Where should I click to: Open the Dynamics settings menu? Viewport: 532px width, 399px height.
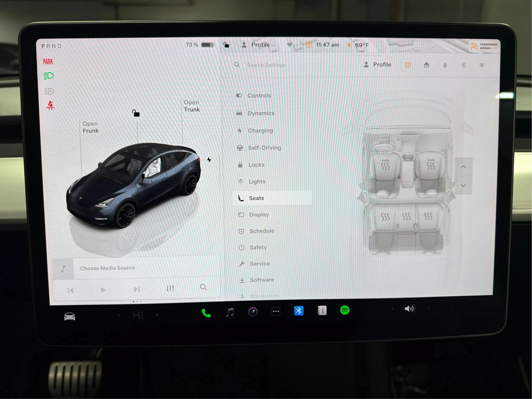click(x=255, y=113)
